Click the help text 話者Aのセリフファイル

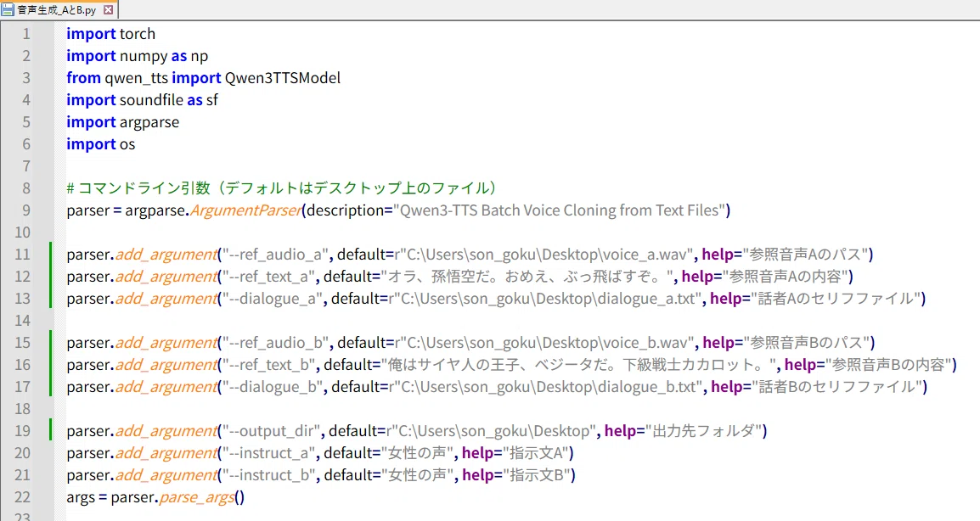(837, 299)
